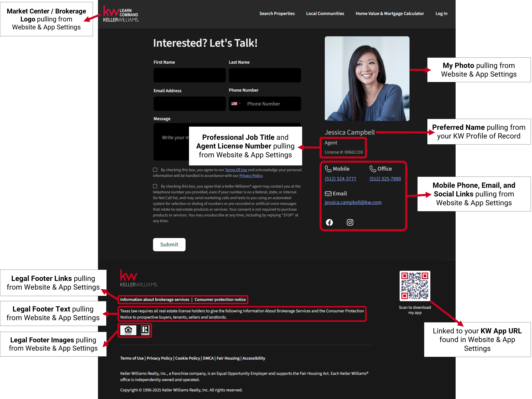This screenshot has width=532, height=399.
Task: Click the Equal Housing Opportunity footer logo
Action: pyautogui.click(x=128, y=330)
